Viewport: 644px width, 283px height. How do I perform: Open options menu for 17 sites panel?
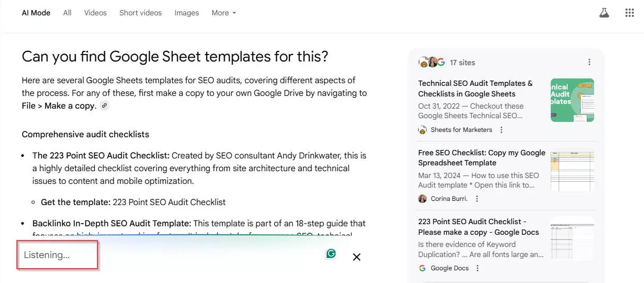tap(589, 63)
